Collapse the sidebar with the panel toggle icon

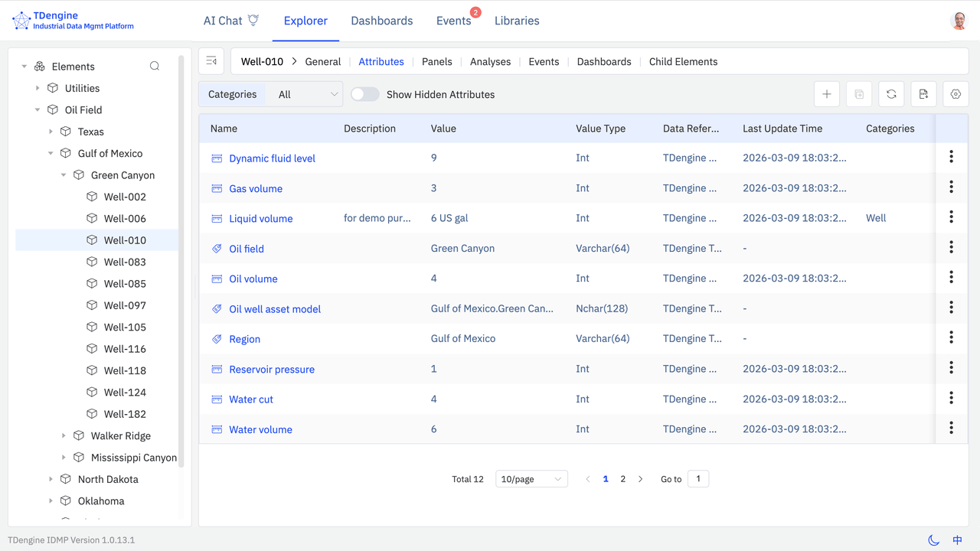[x=211, y=61]
